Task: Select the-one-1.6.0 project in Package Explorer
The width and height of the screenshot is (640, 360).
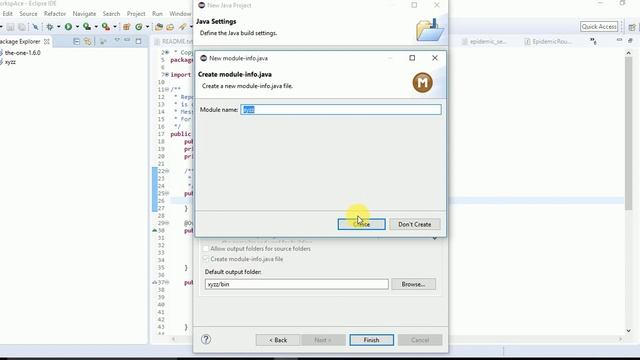Action: point(22,53)
